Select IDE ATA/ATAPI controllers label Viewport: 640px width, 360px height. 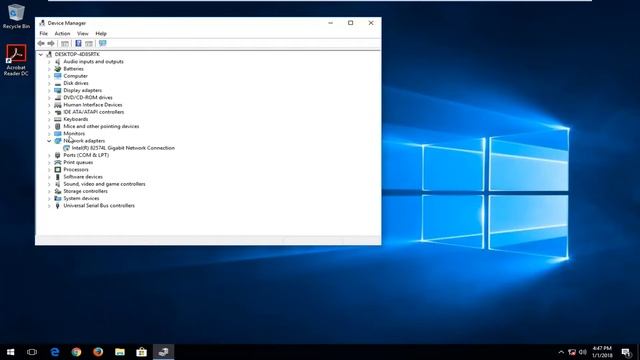tap(93, 112)
